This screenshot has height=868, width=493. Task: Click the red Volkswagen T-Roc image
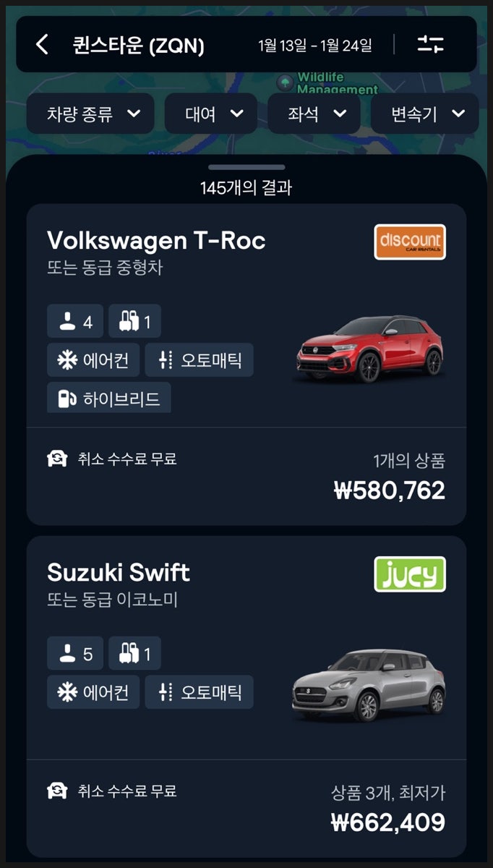click(370, 349)
